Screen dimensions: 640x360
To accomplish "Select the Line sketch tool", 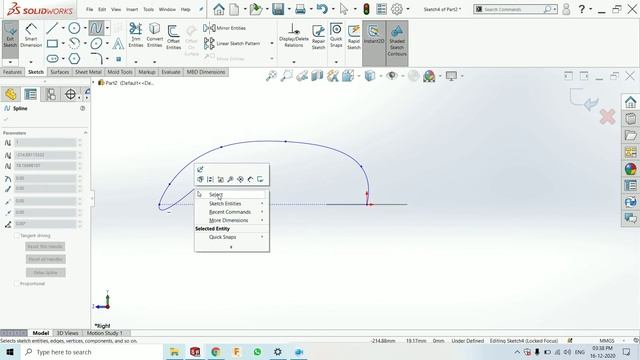I will pos(52,28).
